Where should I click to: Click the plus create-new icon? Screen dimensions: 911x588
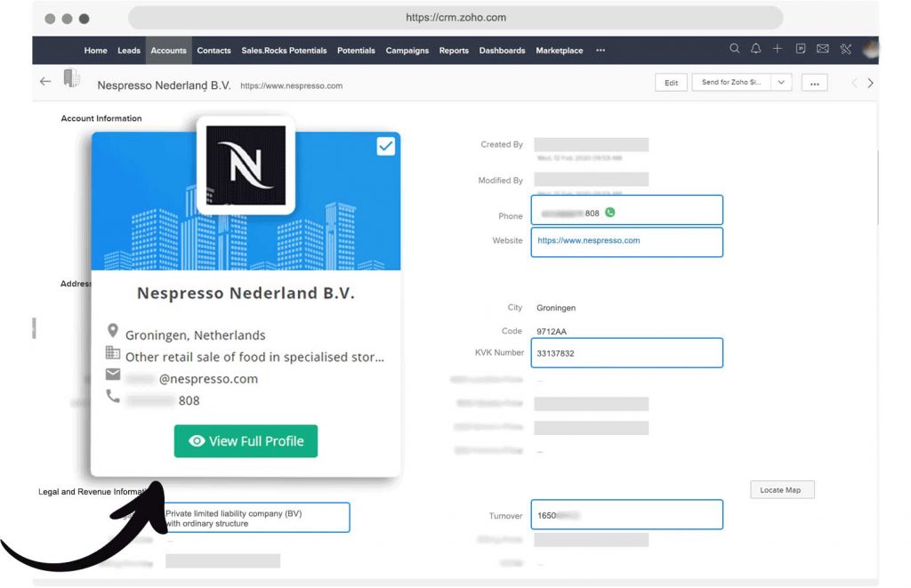point(778,50)
